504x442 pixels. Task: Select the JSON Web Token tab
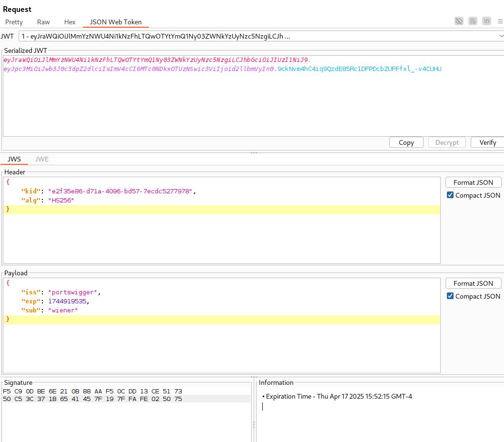point(116,22)
